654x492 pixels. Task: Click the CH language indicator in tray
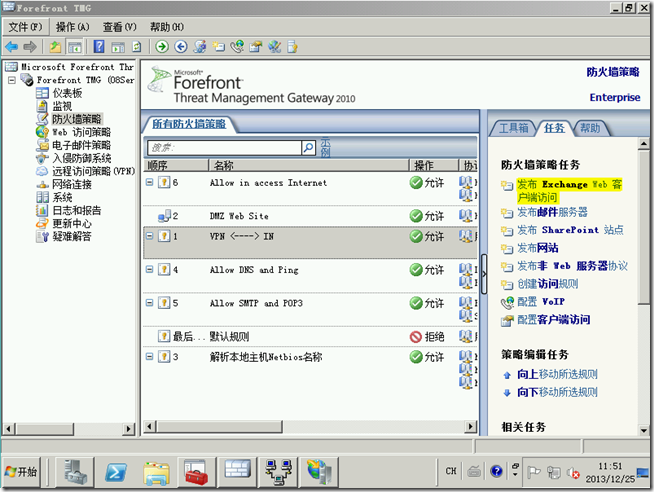click(451, 471)
